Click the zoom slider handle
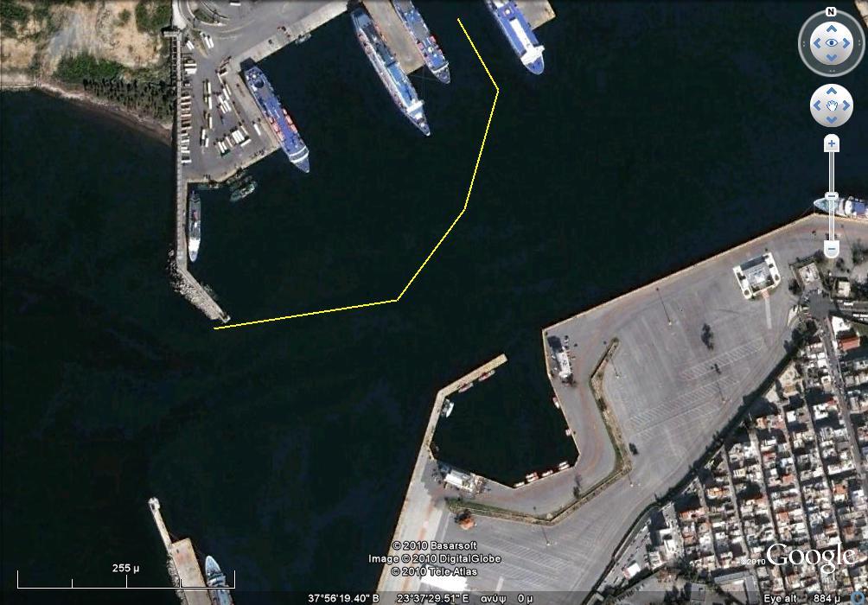 coord(832,196)
